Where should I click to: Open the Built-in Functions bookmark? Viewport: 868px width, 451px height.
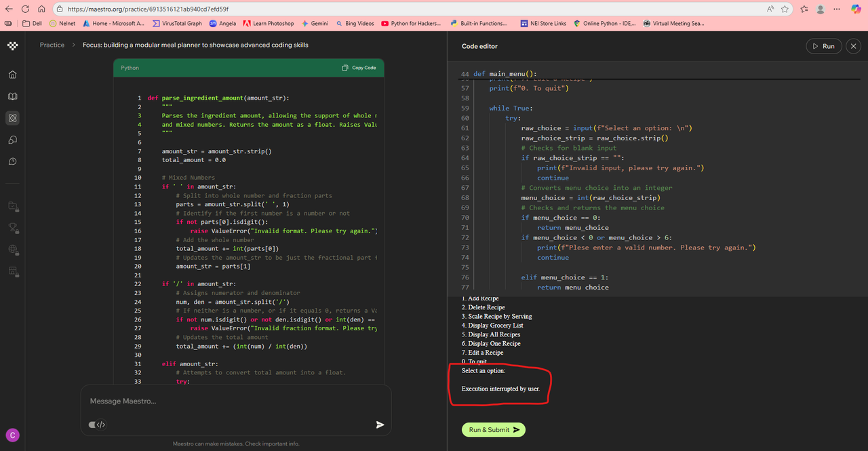(478, 23)
